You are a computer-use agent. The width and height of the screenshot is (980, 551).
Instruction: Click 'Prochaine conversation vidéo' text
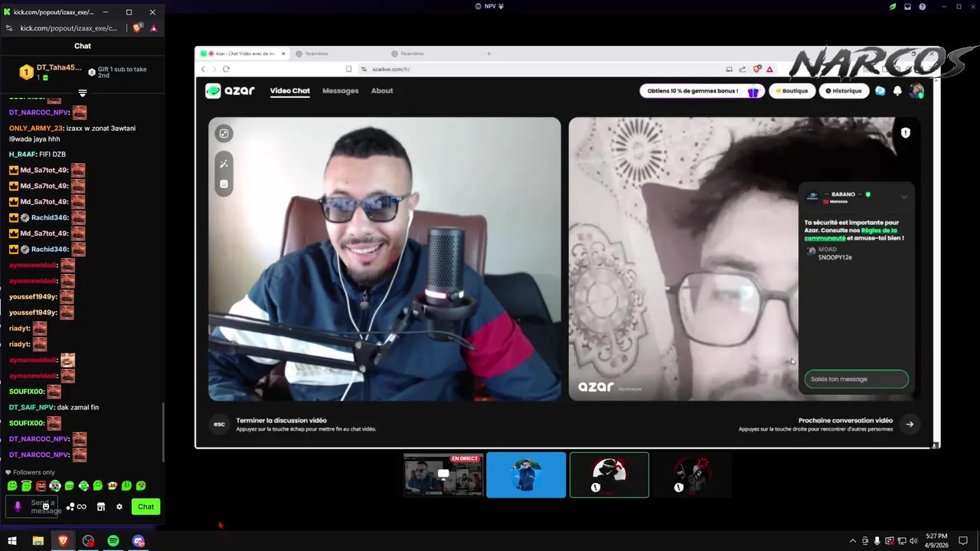pyautogui.click(x=845, y=420)
